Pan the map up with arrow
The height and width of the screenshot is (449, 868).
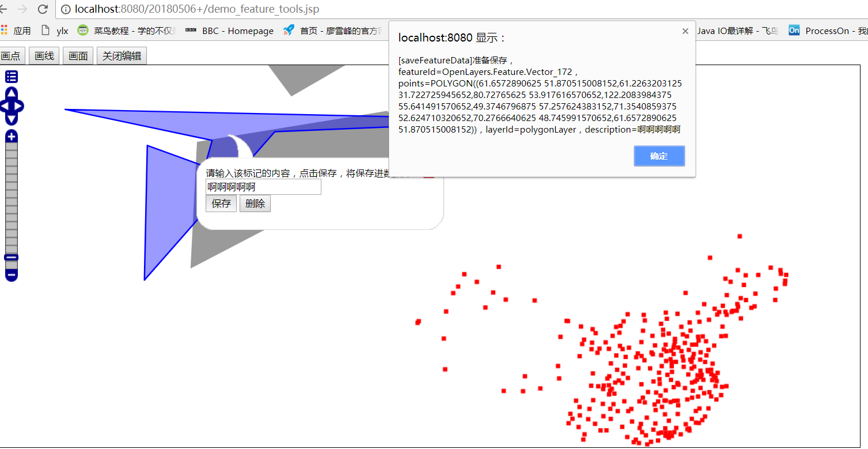coord(12,93)
